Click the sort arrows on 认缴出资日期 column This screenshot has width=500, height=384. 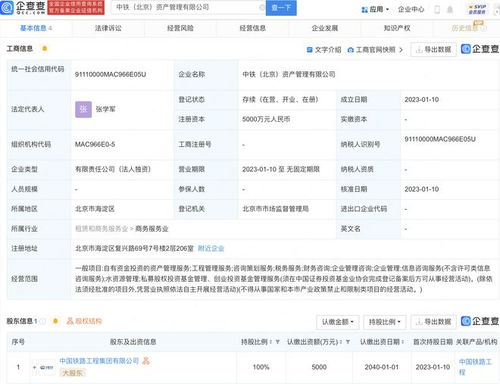pos(403,342)
